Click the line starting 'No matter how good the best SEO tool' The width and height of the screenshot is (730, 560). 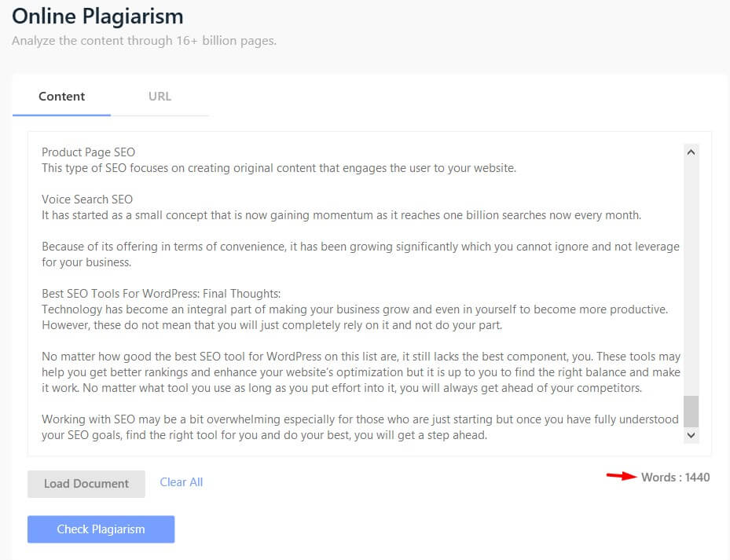(x=361, y=357)
